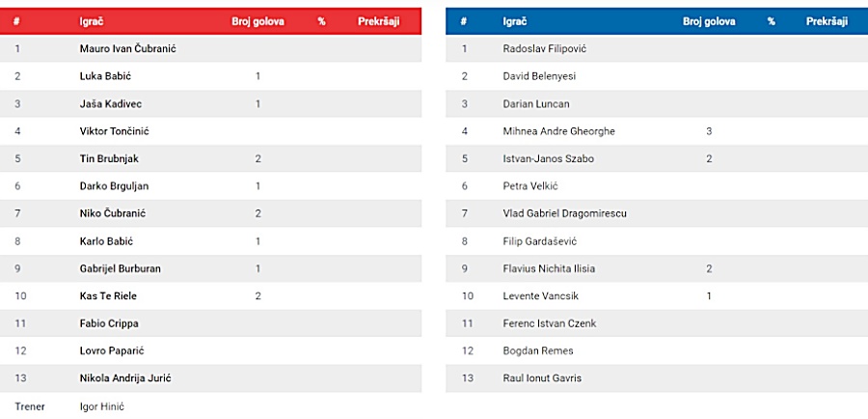
Task: Select player Mauro Ivan Čubranić
Action: coord(128,49)
